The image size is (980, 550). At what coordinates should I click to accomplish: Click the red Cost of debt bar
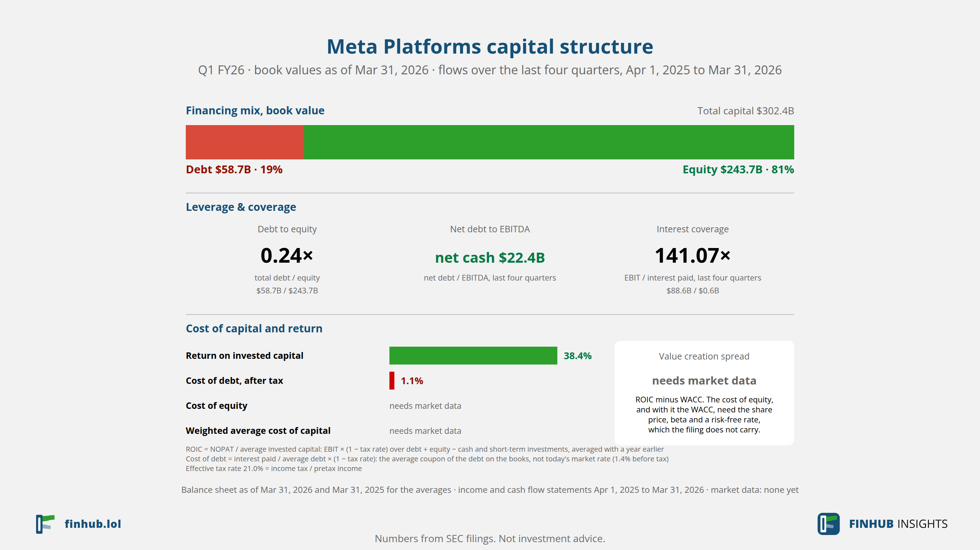(x=392, y=381)
